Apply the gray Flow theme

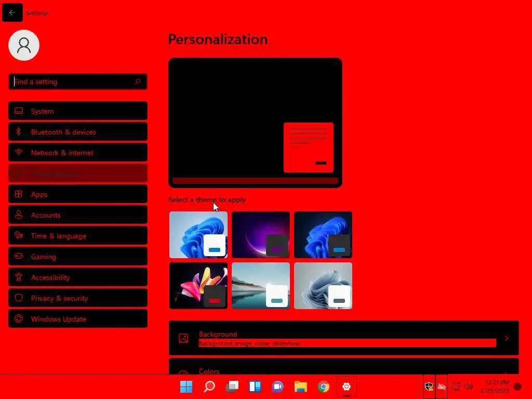323,286
